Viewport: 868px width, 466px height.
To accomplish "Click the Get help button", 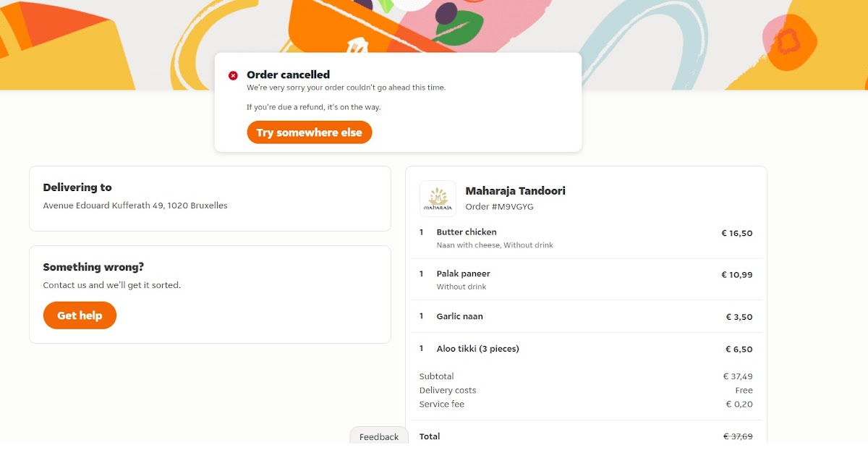I will click(x=80, y=315).
